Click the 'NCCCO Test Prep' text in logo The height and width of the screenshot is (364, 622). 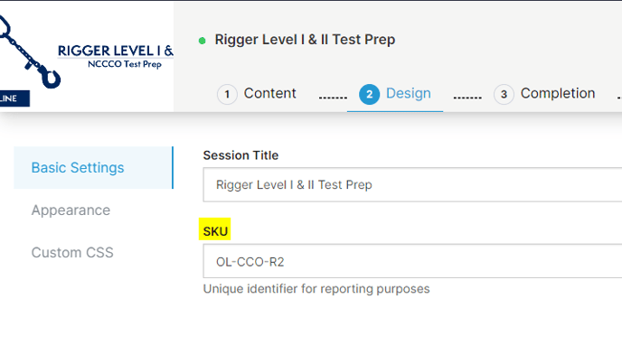(x=124, y=66)
